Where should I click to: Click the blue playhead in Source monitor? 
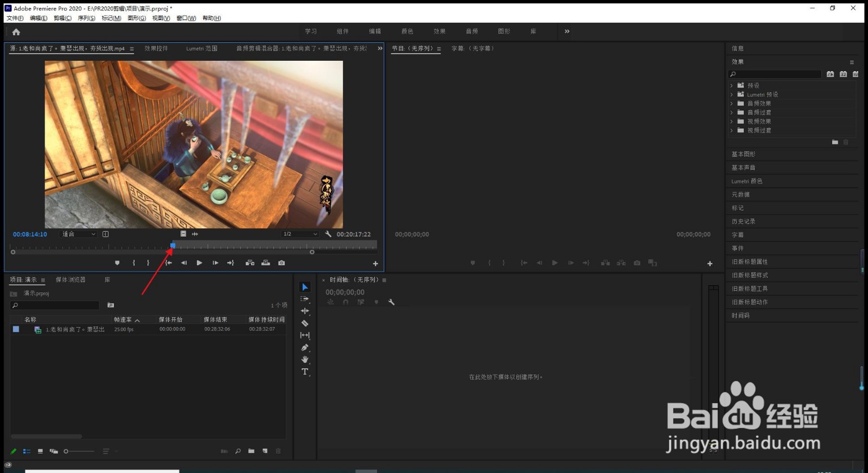point(173,246)
